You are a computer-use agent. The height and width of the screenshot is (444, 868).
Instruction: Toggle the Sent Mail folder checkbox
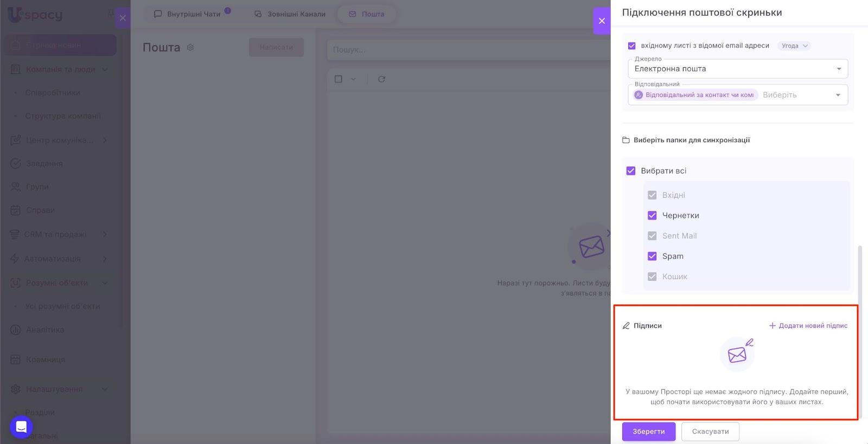click(652, 236)
